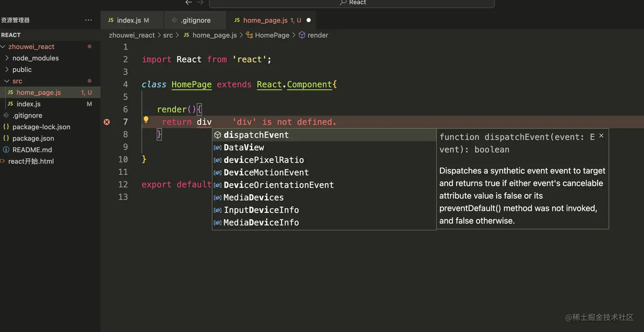This screenshot has height=332, width=644.
Task: Click the method cube icon beside dispatchEvent
Action: pos(218,135)
